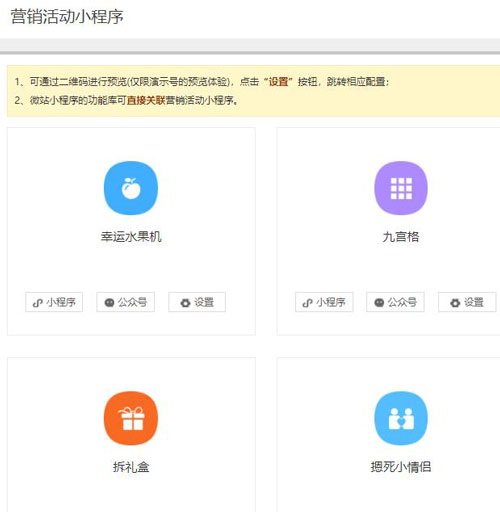Click the red 设置 word in notice
Viewport: 500px width, 512px height.
coord(278,82)
